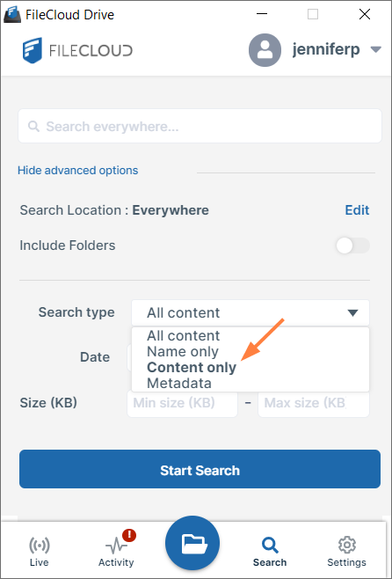Select Metadata search type option
Screen dimensions: 392x579
coord(179,384)
